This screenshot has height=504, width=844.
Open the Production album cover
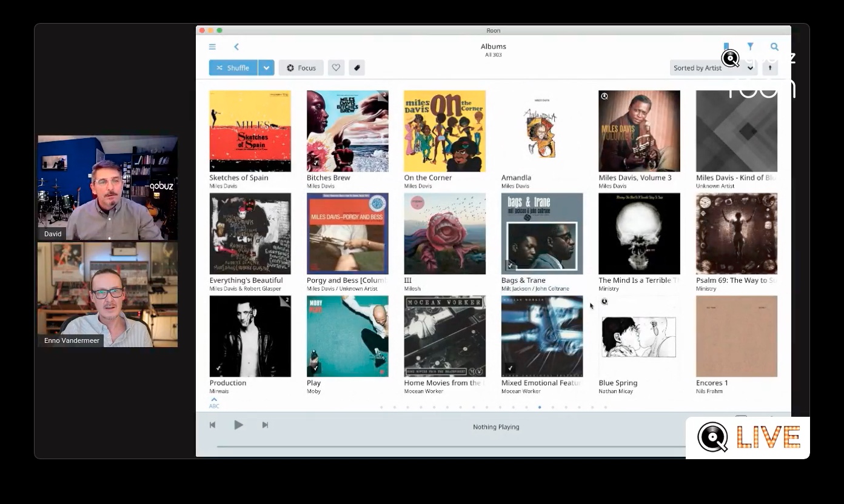pos(250,336)
